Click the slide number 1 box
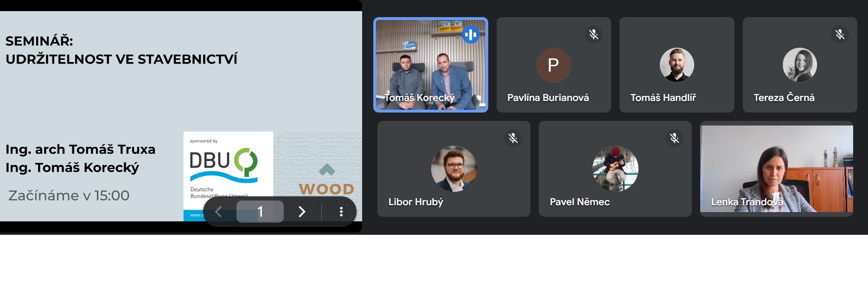The height and width of the screenshot is (295, 868). tap(260, 212)
